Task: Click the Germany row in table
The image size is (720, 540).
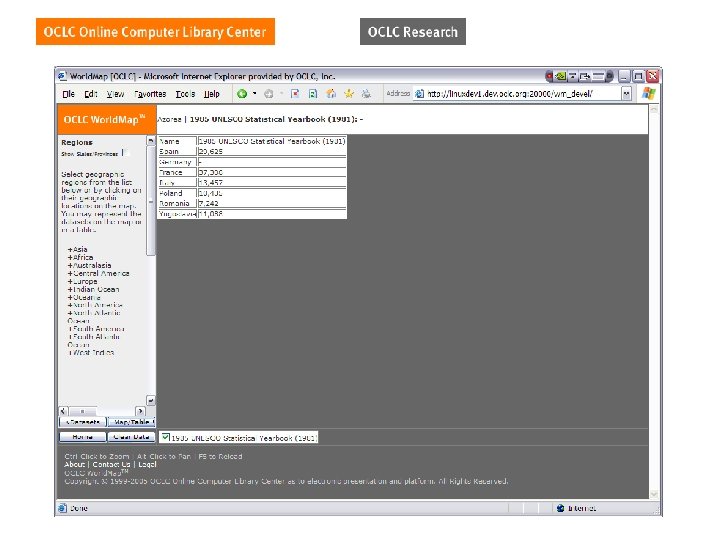Action: (252, 162)
